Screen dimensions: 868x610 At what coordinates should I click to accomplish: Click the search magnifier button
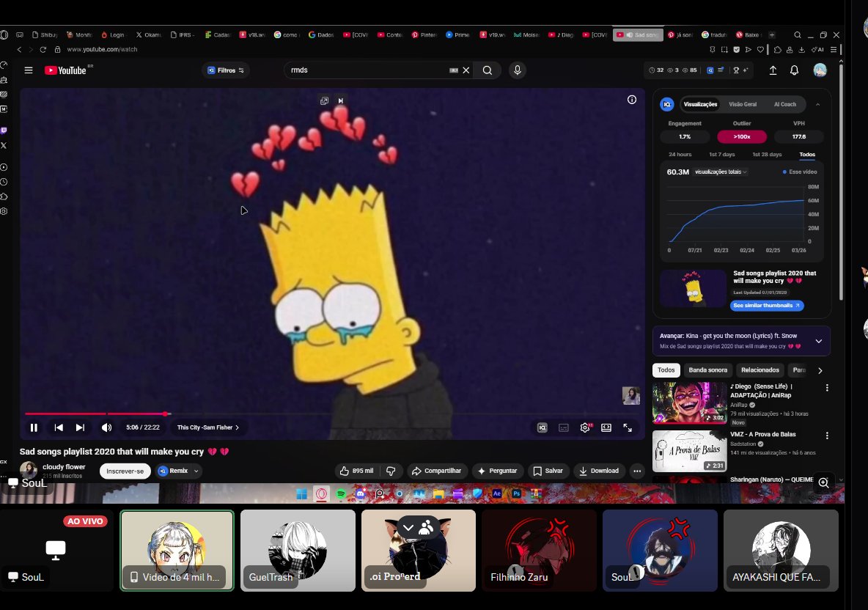487,70
